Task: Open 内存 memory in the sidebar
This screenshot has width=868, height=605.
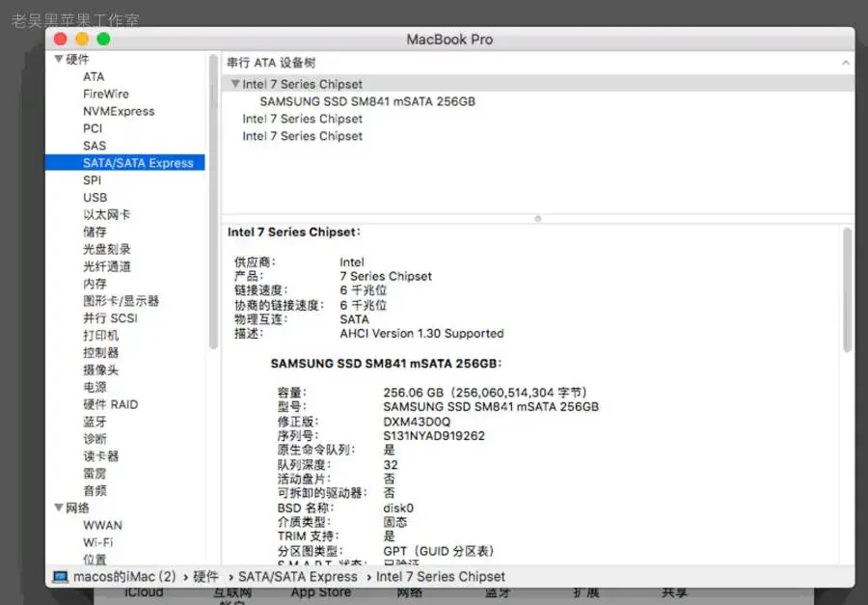Action: (95, 284)
